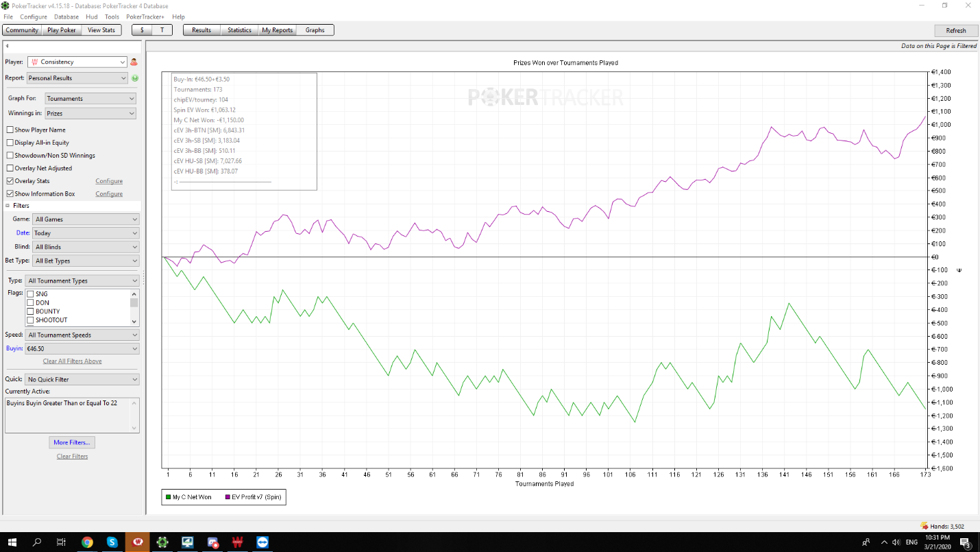980x552 pixels.
Task: Show hidden system tray icons
Action: pyautogui.click(x=883, y=542)
